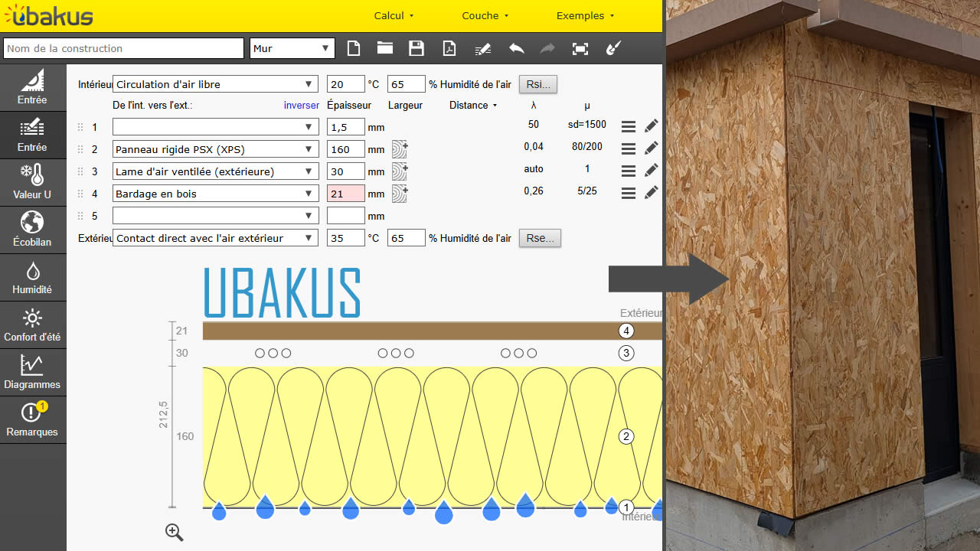Click the Nom de la construction field

tap(123, 48)
